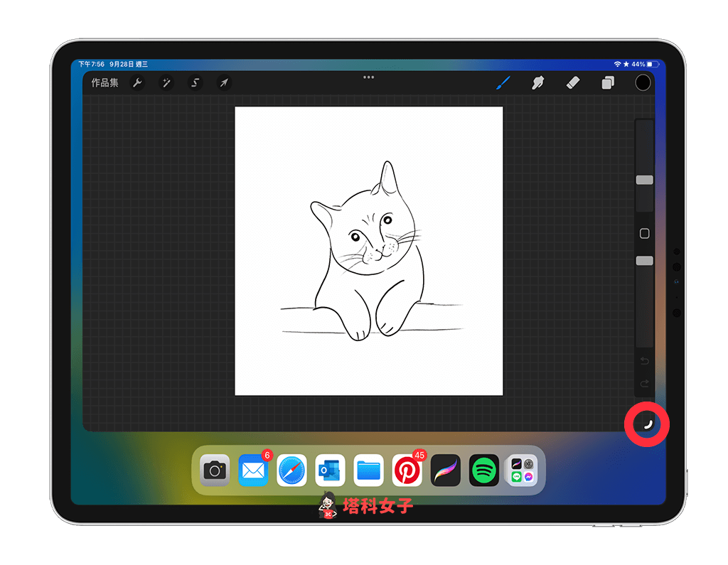The image size is (728, 565).
Task: Tap the Stage Manager window resize handle
Action: (647, 425)
